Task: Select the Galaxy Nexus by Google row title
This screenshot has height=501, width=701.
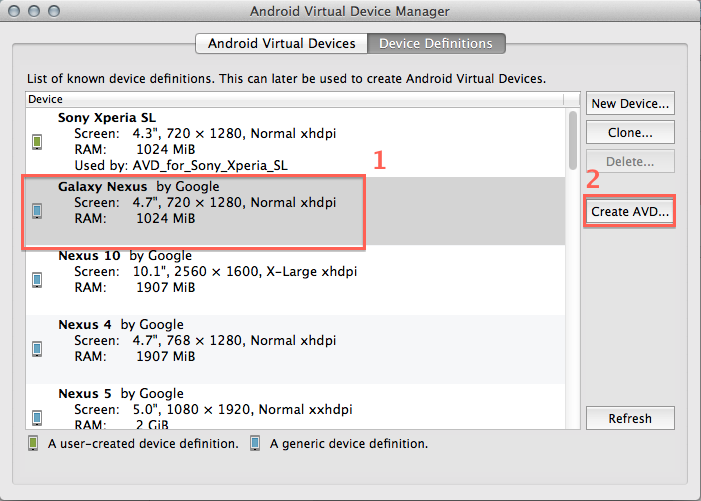Action: click(x=139, y=186)
